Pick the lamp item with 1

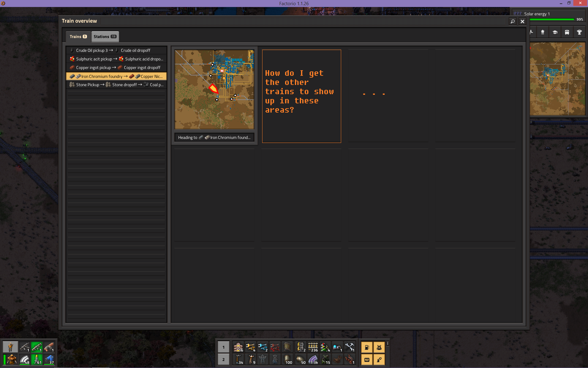tap(337, 347)
